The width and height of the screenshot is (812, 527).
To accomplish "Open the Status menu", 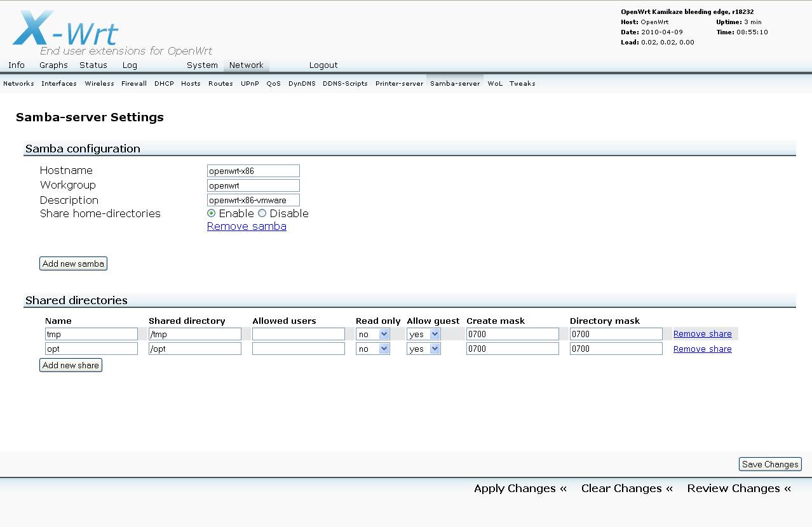I will 93,65.
